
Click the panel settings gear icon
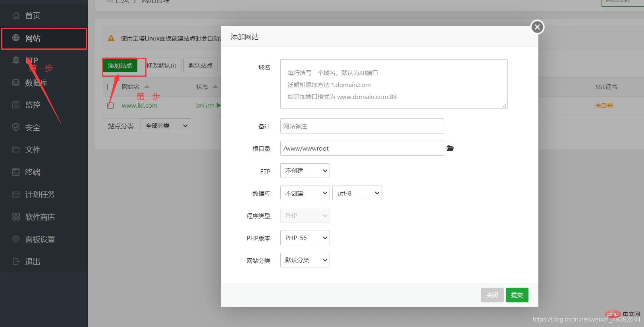(16, 239)
